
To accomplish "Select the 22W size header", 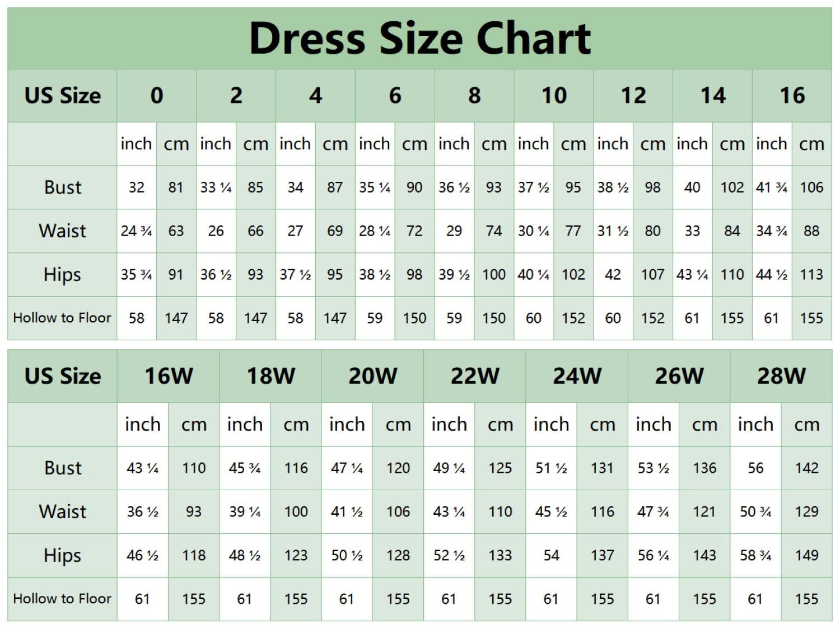I will [x=475, y=376].
